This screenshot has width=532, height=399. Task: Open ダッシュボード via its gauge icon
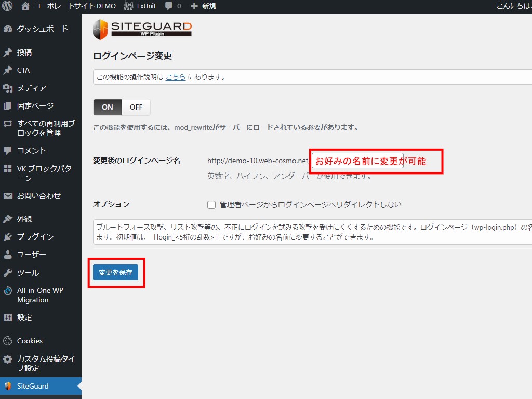(8, 29)
